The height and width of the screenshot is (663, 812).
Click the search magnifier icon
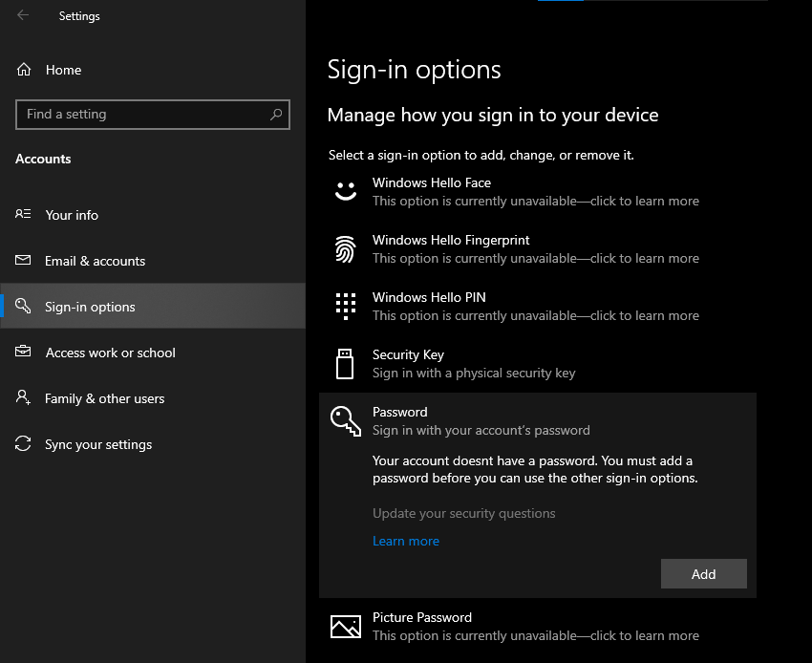tap(276, 115)
